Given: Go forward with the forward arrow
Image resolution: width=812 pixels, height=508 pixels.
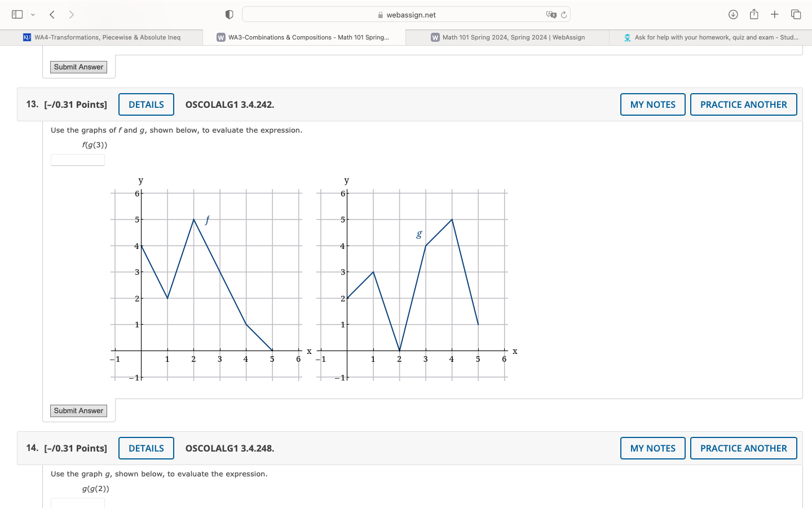Looking at the screenshot, I should (72, 15).
